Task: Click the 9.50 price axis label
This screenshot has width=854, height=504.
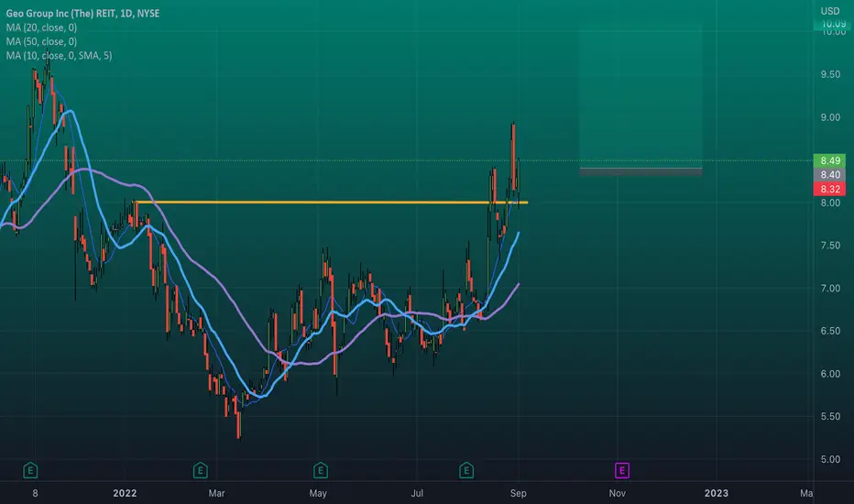Action: (x=830, y=74)
